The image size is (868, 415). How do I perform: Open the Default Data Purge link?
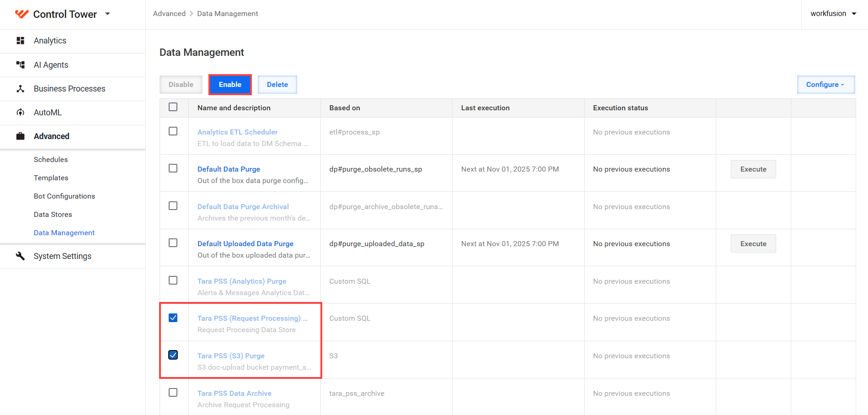pyautogui.click(x=229, y=169)
